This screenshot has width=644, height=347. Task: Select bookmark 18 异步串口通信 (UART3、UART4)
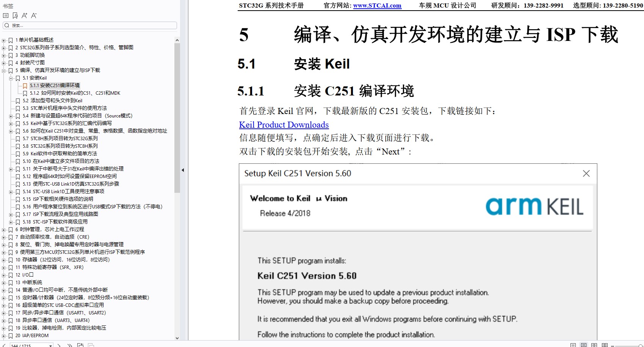pos(52,320)
